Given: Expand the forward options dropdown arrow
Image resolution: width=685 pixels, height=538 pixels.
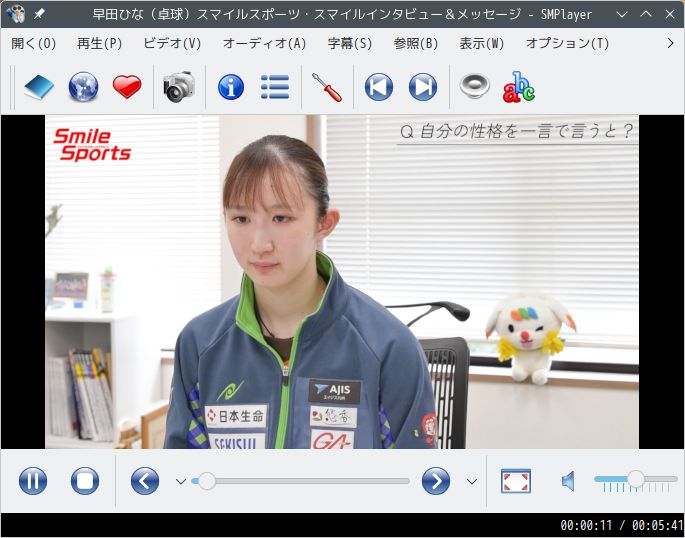Looking at the screenshot, I should [x=472, y=481].
